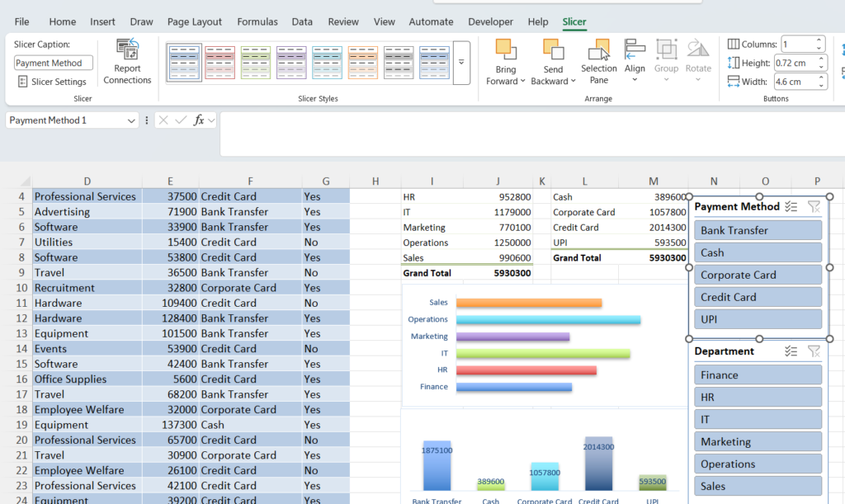Open the Formulas tab
The image size is (845, 504).
(257, 22)
